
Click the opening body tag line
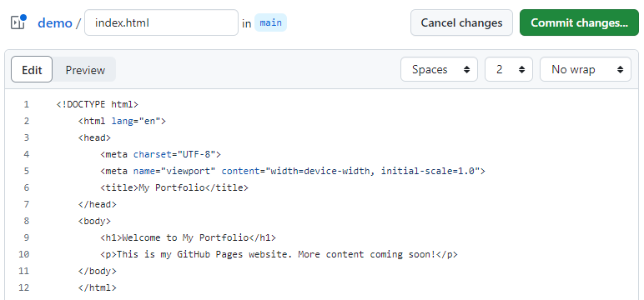[94, 221]
